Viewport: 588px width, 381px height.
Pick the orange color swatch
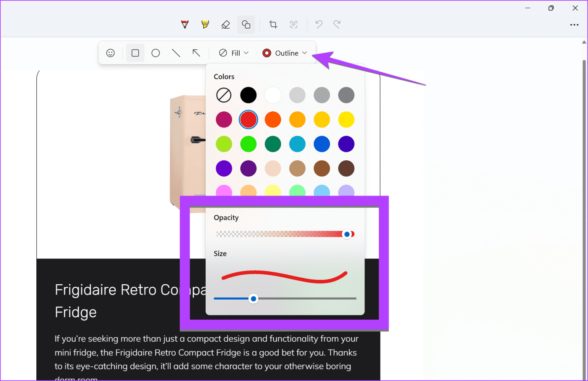tap(297, 120)
